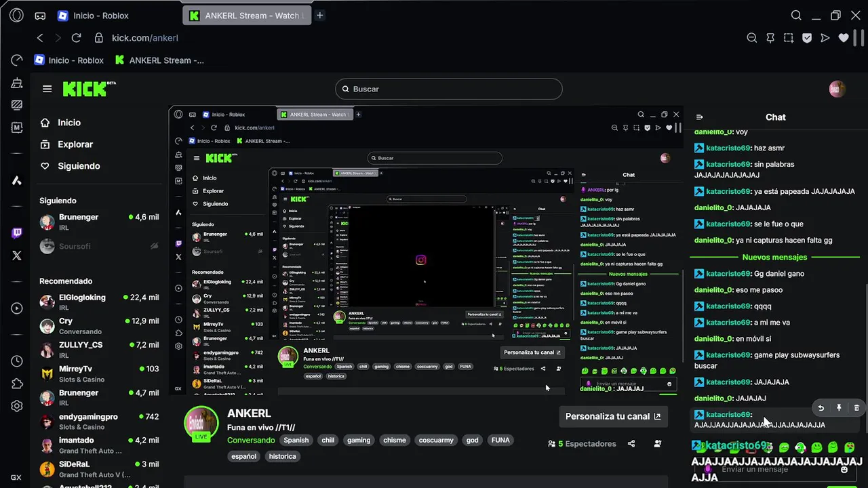Open Kick hamburger menu
Screen dimensions: 868x488
(x=47, y=89)
